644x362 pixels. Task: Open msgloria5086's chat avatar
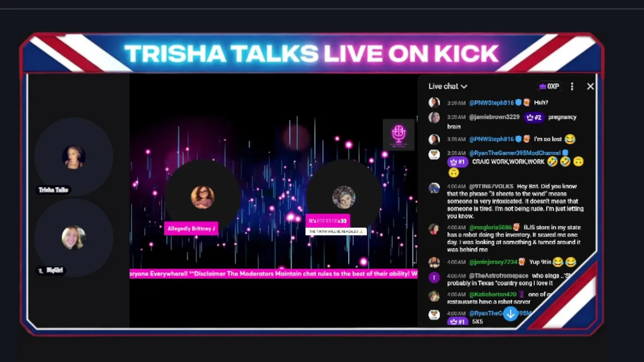pos(434,229)
